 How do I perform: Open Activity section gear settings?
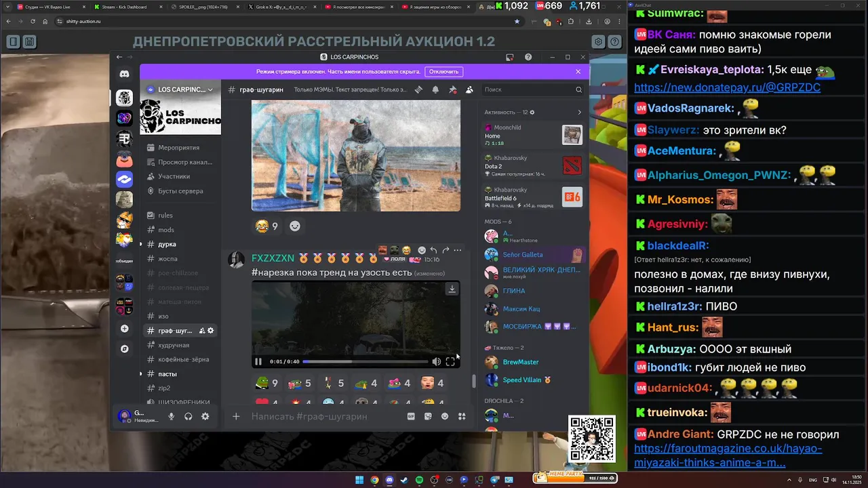click(532, 112)
